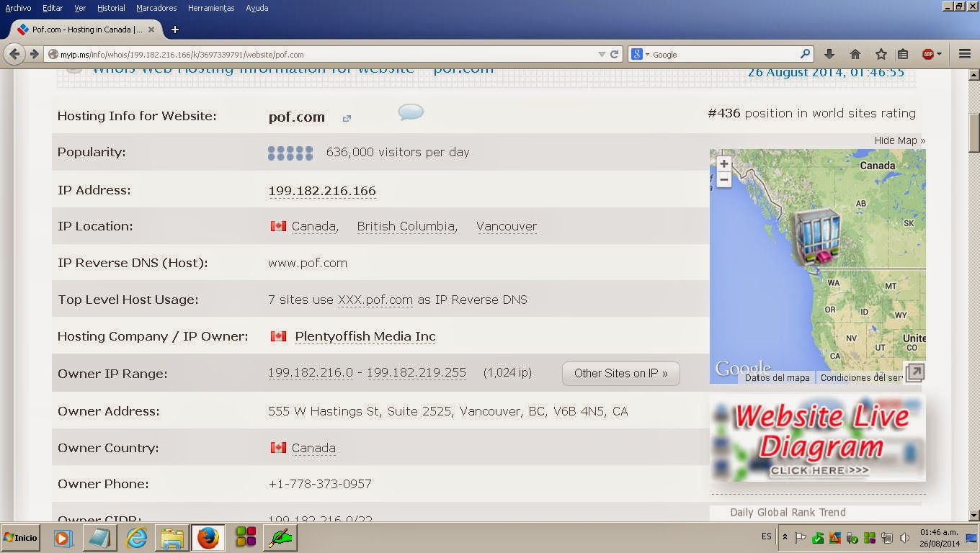Go to Firefox home page icon

[855, 54]
